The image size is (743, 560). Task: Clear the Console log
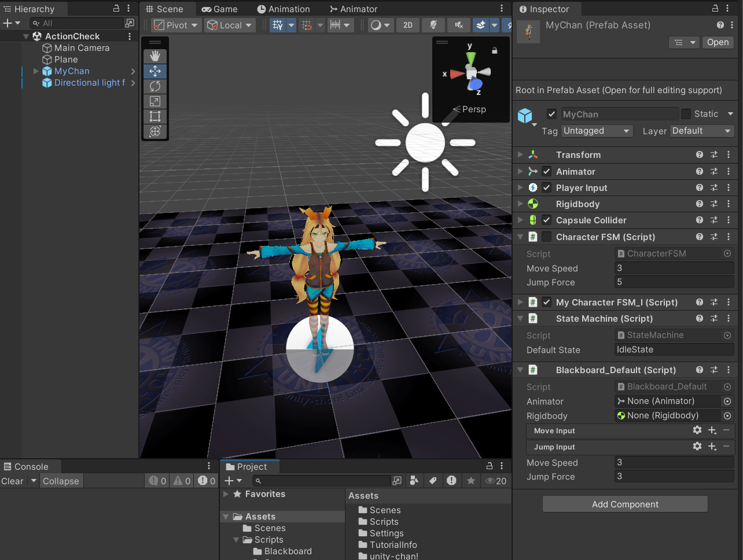tap(13, 481)
